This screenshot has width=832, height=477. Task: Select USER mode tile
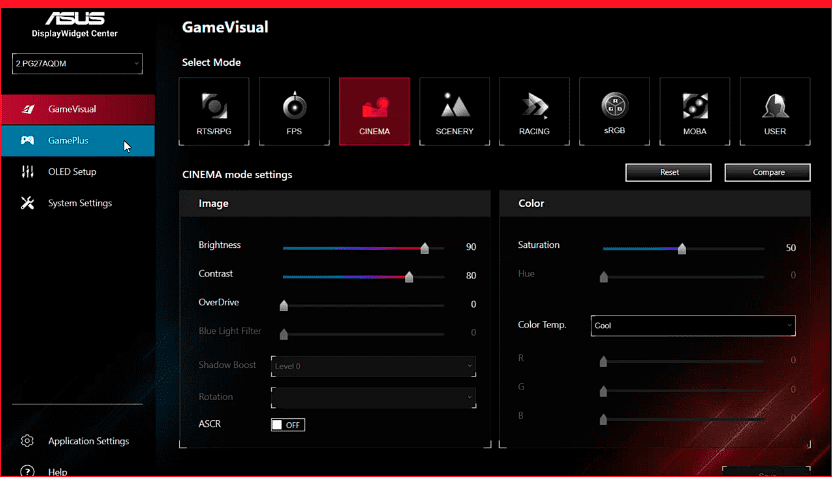tap(775, 111)
